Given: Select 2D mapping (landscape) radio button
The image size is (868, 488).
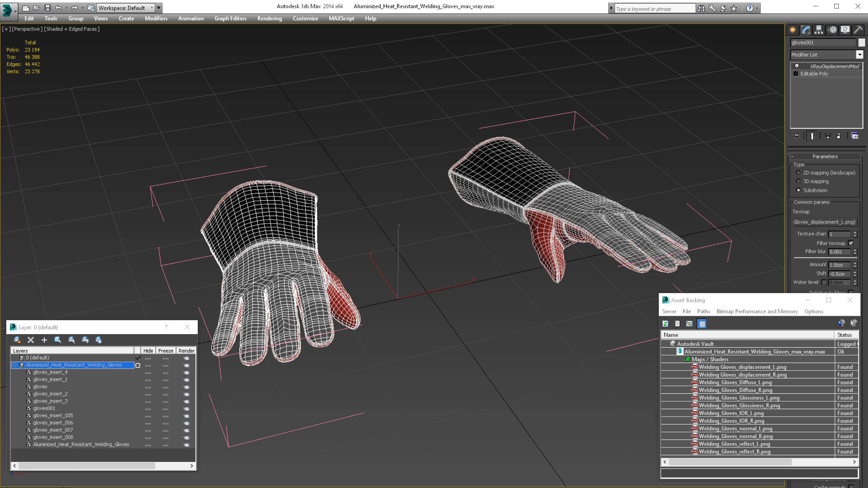Looking at the screenshot, I should click(798, 172).
